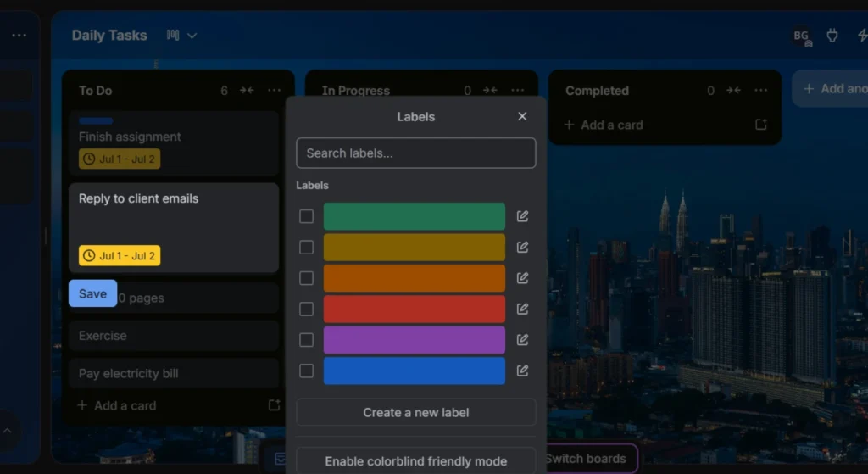The width and height of the screenshot is (868, 474).
Task: Save the card edits
Action: 92,293
